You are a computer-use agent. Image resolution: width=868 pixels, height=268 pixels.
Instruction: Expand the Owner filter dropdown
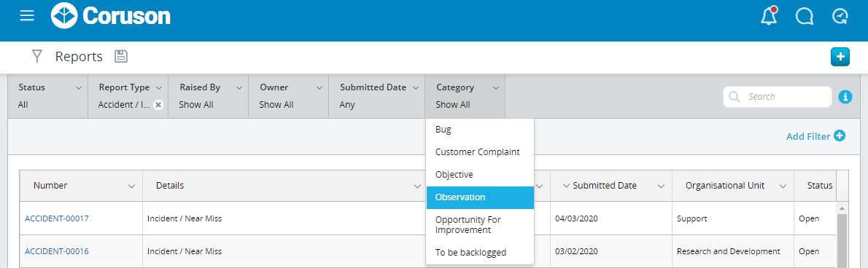click(319, 88)
